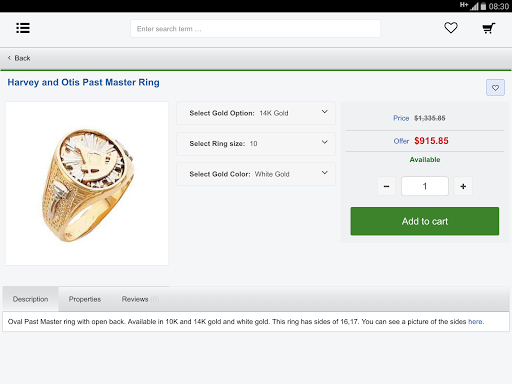Select the Description tab
The image size is (512, 384).
30,299
